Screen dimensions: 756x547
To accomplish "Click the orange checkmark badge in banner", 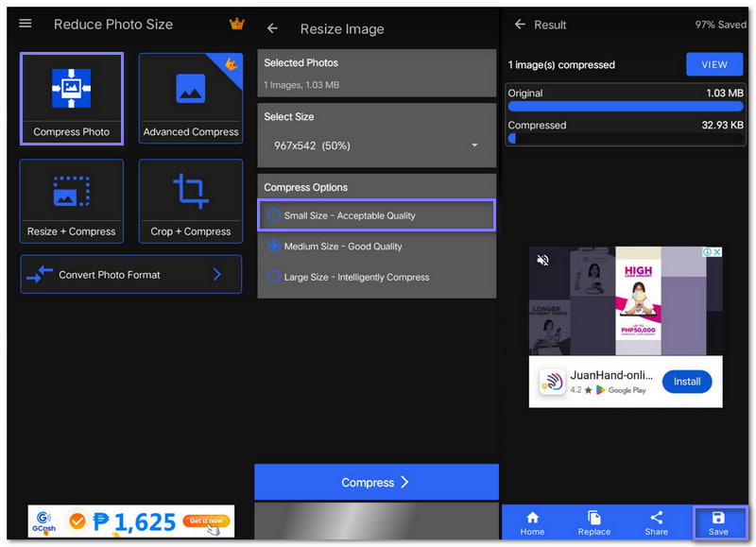I will click(77, 521).
